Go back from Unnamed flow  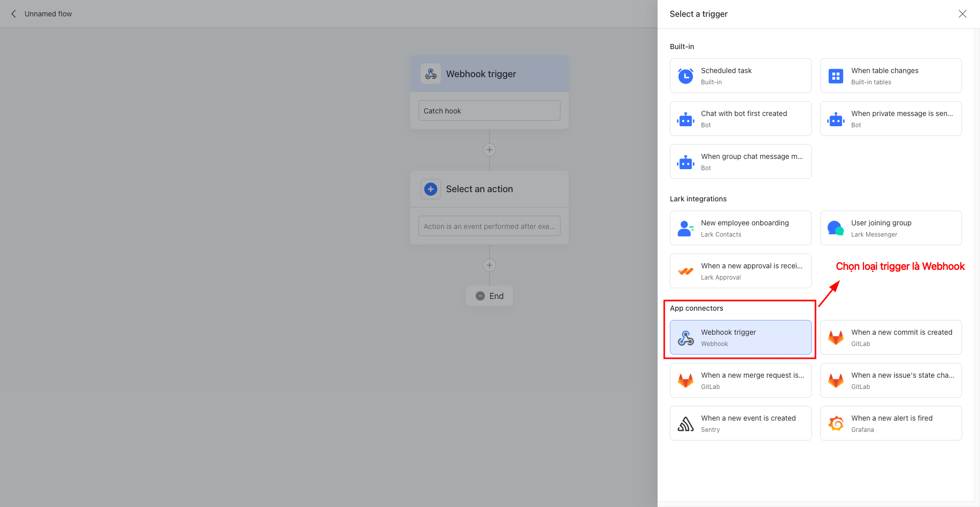click(x=13, y=14)
